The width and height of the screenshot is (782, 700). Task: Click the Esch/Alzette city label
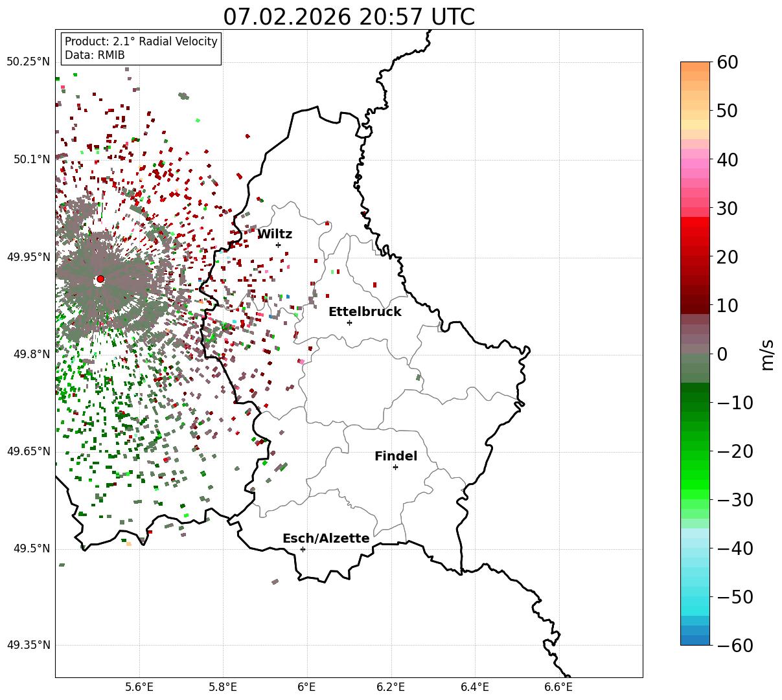tap(326, 539)
